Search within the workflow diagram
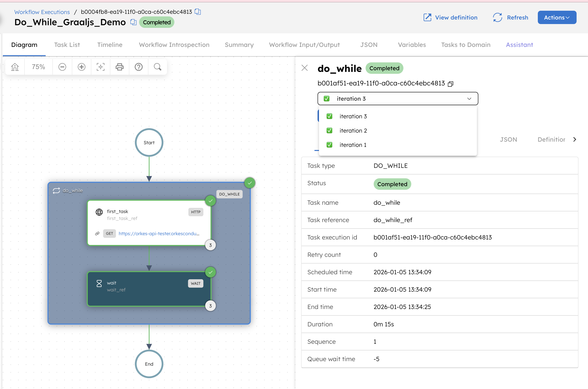This screenshot has height=389, width=588. pyautogui.click(x=157, y=67)
